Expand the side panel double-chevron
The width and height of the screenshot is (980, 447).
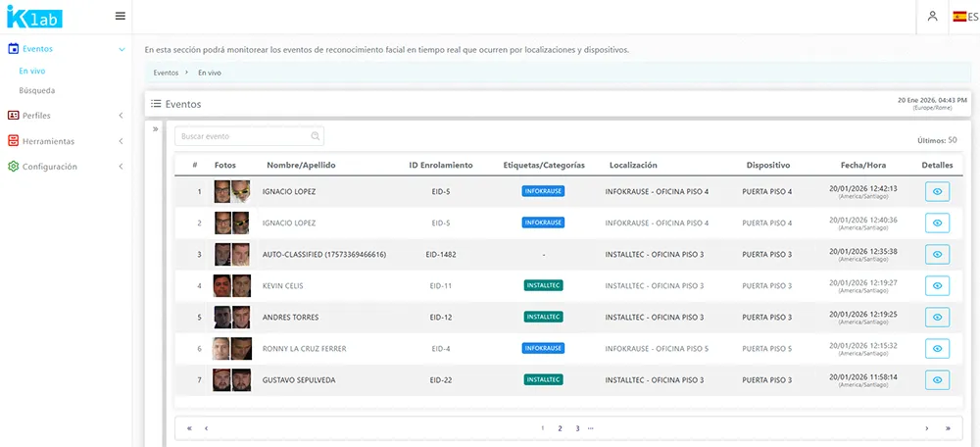tap(155, 129)
